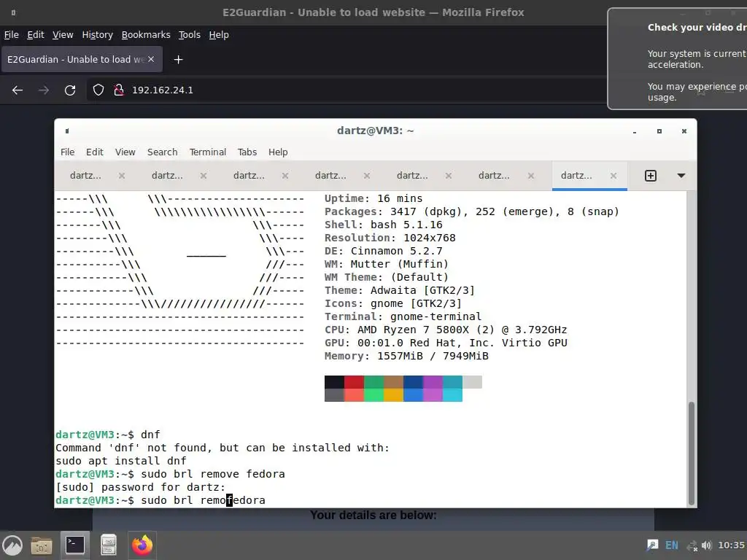Click the Packages: 3417 (dpkg) line
Screen dimensions: 747x560
[472, 211]
